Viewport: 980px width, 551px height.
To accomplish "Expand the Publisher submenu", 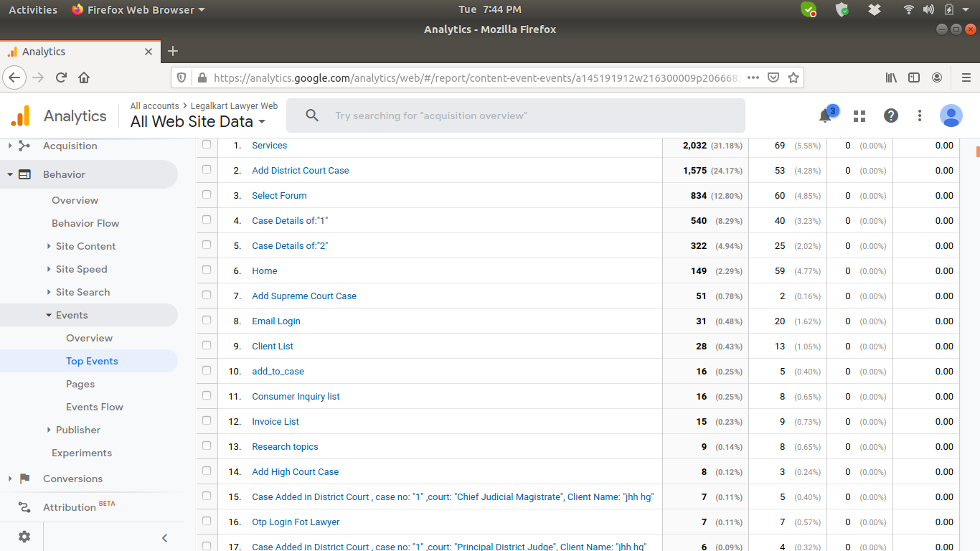I will (77, 430).
